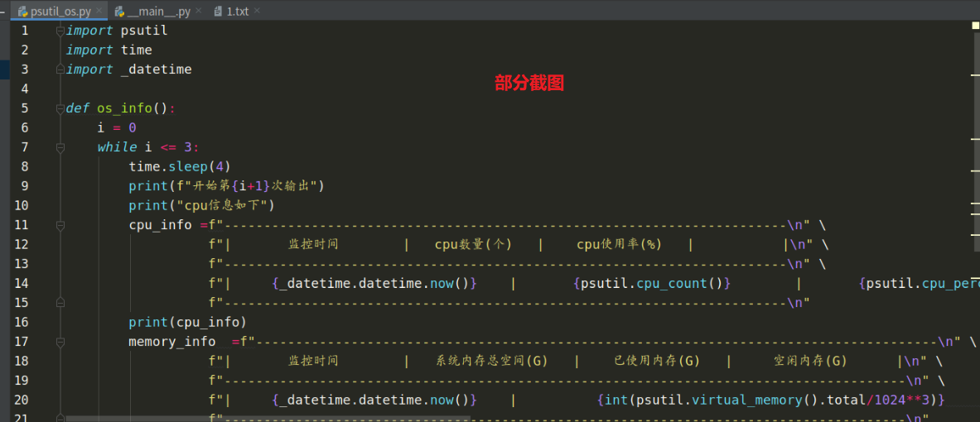Place cursor on 'psutil' in line 1 import
The height and width of the screenshot is (422, 980).
144,31
